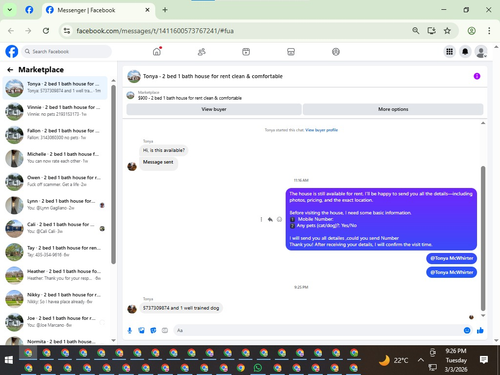Open the Video icon in top navigation

[246, 52]
